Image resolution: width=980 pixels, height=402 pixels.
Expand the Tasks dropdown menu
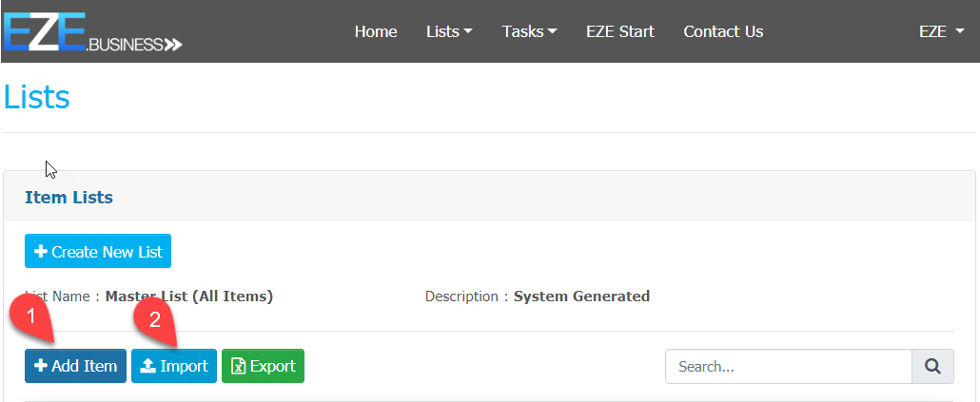click(529, 31)
